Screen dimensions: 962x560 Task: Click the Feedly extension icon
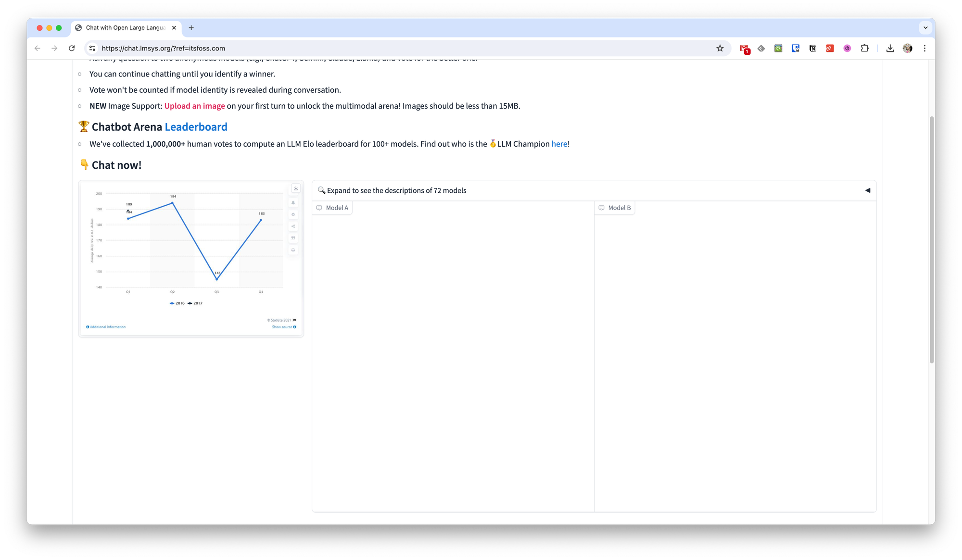click(x=761, y=49)
